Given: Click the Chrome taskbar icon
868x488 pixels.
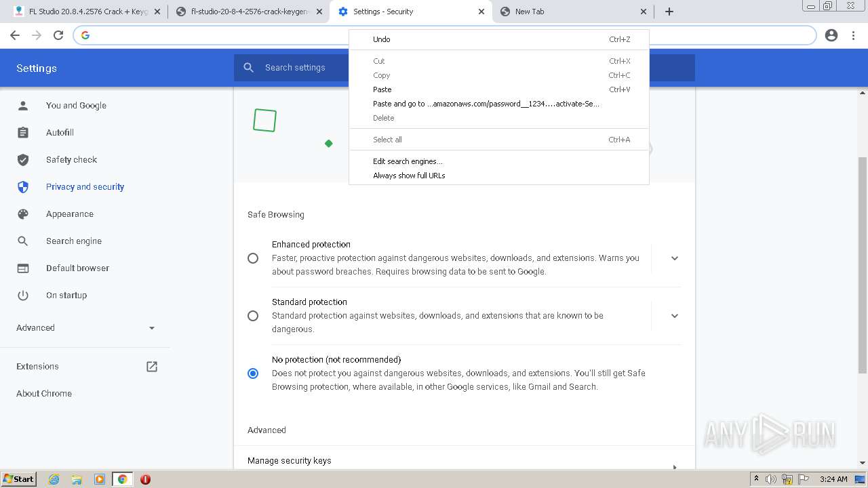Looking at the screenshot, I should pos(123,479).
